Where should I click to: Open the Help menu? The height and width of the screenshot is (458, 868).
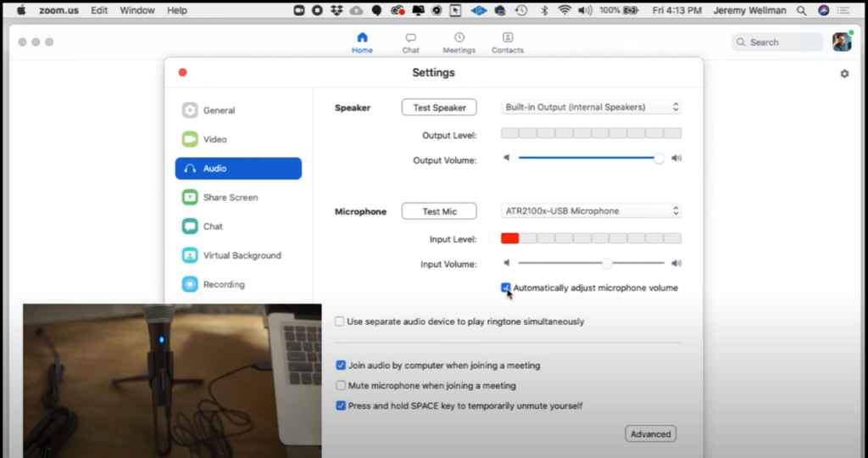[177, 10]
